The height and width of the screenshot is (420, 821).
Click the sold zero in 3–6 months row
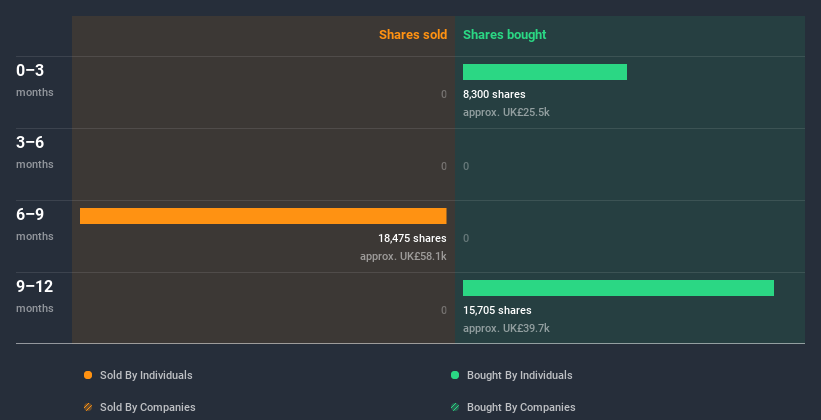(443, 167)
